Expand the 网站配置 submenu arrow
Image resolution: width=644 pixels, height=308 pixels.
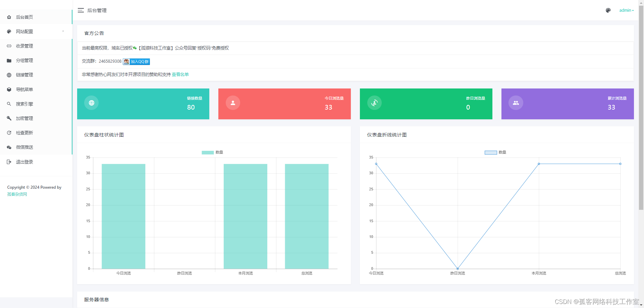pos(63,31)
